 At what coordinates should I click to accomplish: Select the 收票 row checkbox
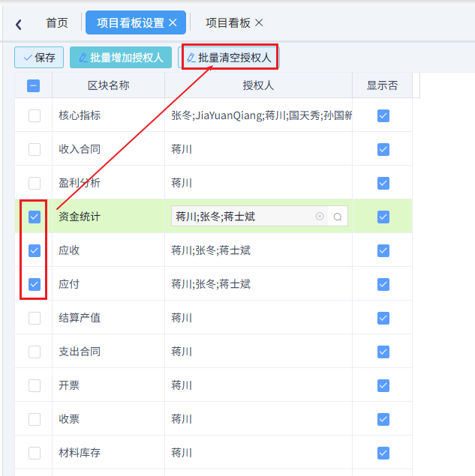(x=35, y=419)
